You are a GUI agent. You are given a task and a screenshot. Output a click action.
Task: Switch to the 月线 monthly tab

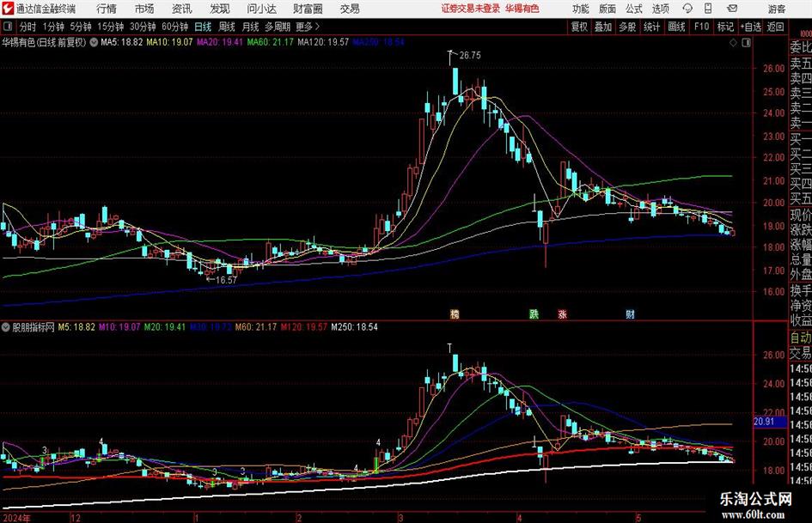click(250, 27)
